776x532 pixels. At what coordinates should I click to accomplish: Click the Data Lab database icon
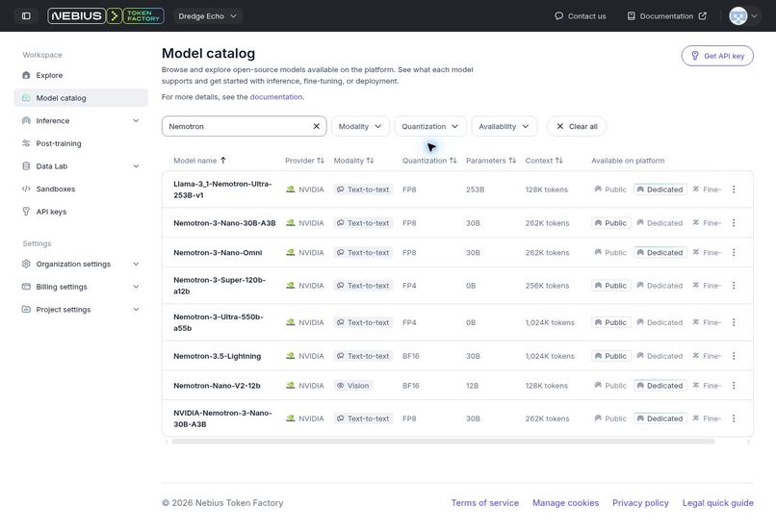pos(26,166)
